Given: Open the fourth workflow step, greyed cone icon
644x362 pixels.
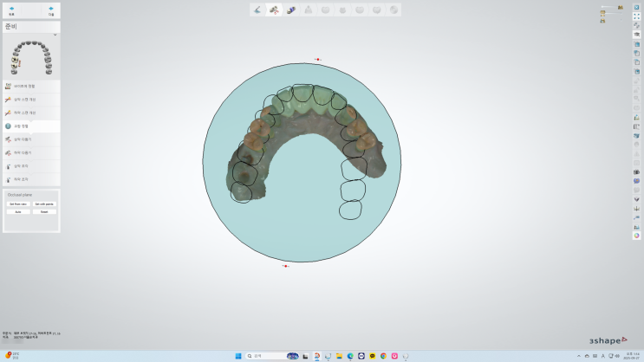Looking at the screenshot, I should pyautogui.click(x=308, y=10).
